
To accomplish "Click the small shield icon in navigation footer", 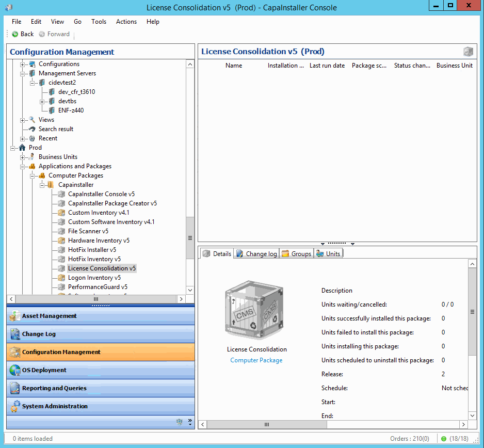I will coord(180,422).
